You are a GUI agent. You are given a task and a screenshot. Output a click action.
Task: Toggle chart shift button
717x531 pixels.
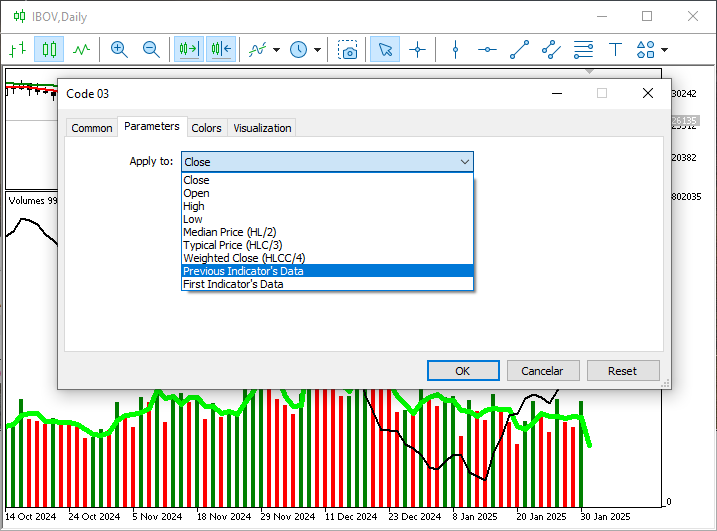[x=221, y=49]
